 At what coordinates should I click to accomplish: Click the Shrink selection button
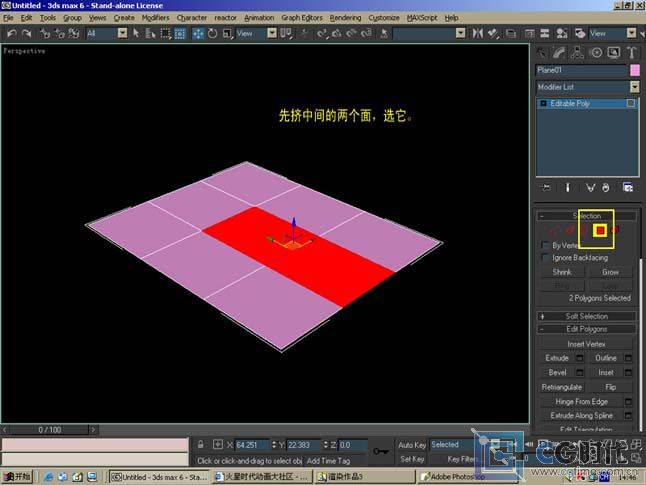pyautogui.click(x=562, y=272)
